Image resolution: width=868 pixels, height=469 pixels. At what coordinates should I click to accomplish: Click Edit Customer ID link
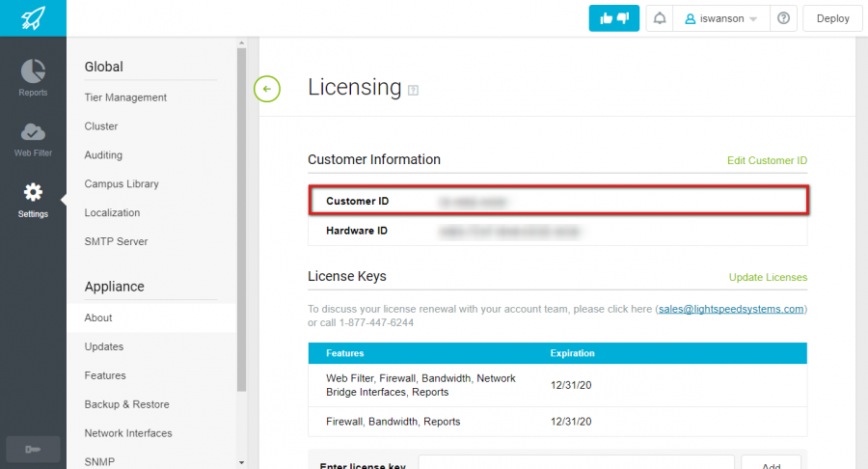(x=767, y=160)
